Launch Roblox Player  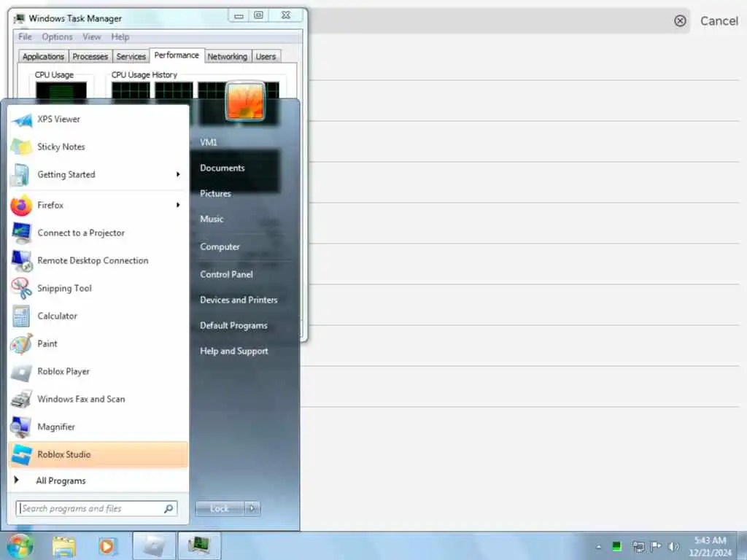pos(98,371)
